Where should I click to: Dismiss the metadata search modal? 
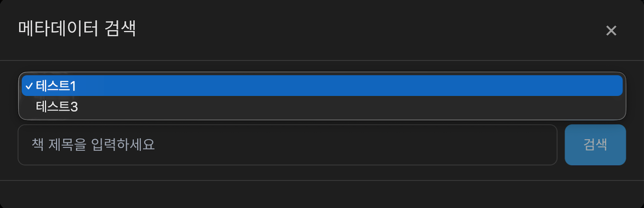[611, 31]
